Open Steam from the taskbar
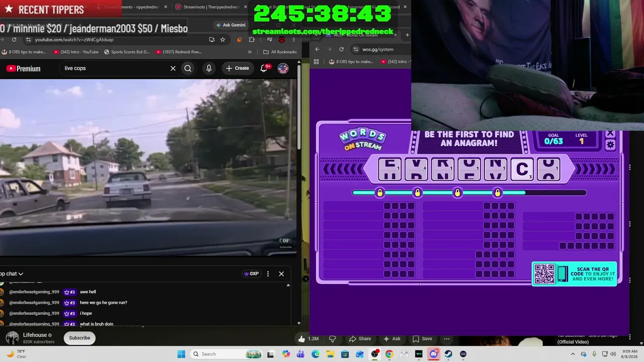644x362 pixels. coord(448,354)
